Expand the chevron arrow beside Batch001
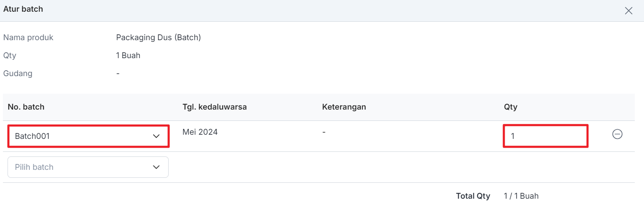 pyautogui.click(x=157, y=136)
